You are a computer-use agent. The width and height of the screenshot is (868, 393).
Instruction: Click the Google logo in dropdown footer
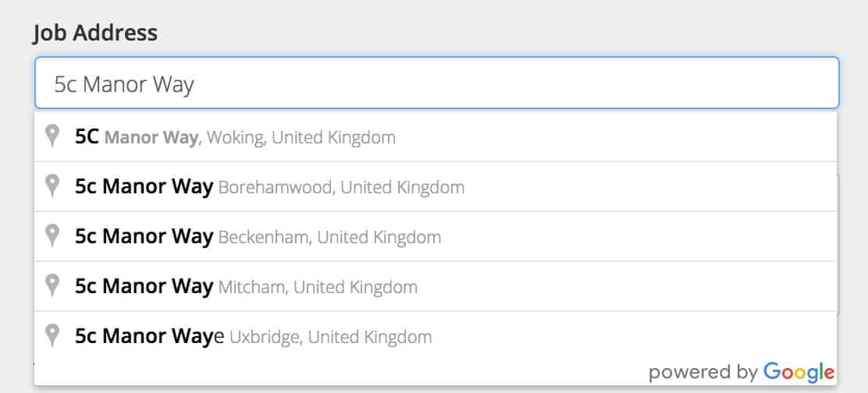pyautogui.click(x=799, y=373)
